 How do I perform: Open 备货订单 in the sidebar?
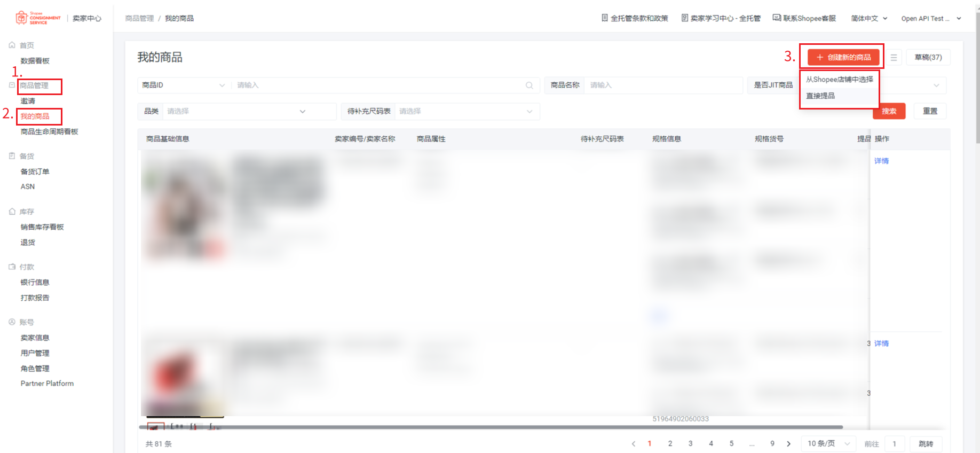coord(35,171)
